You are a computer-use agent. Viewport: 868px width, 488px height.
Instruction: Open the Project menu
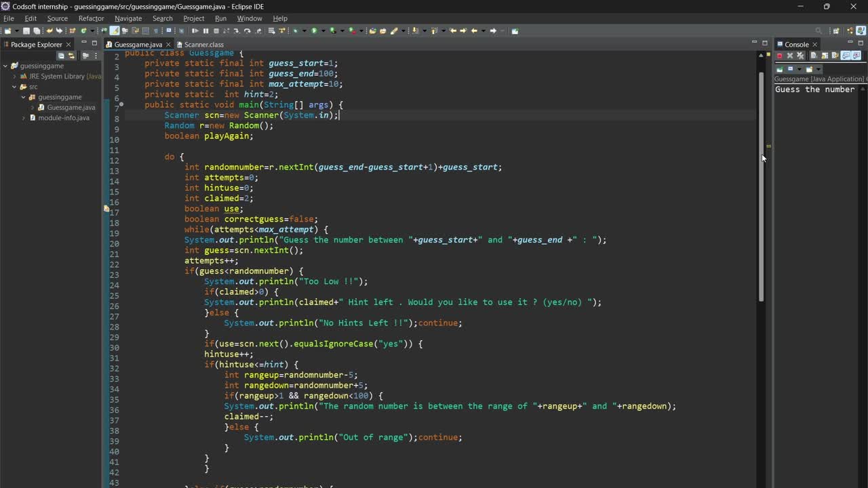tap(193, 18)
